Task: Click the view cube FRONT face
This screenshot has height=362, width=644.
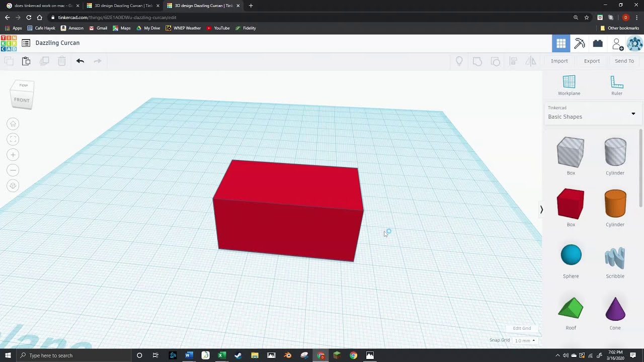Action: click(22, 100)
